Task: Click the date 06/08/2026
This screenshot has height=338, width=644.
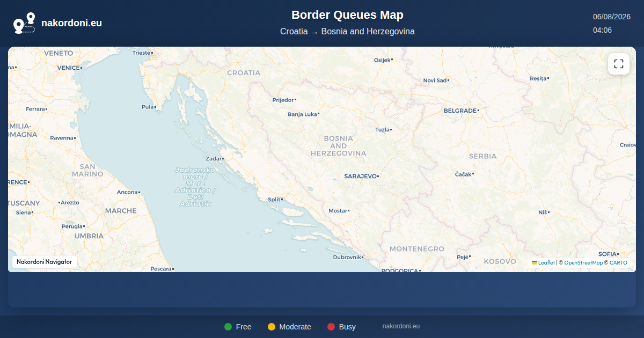Action: pos(612,17)
